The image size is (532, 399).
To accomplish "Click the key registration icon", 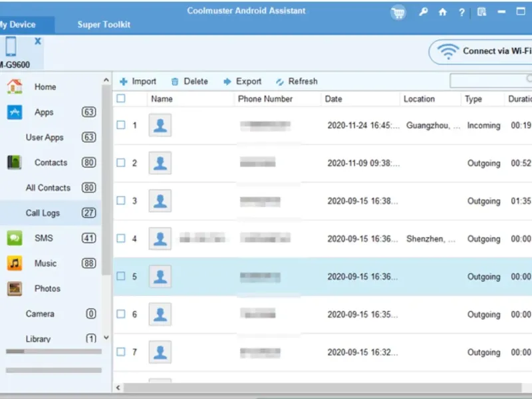I will [x=423, y=12].
